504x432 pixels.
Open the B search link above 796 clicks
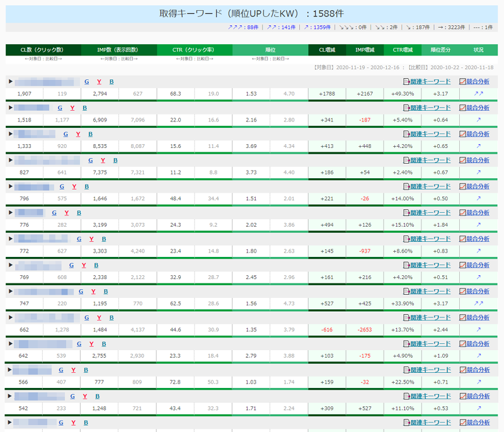(86, 186)
